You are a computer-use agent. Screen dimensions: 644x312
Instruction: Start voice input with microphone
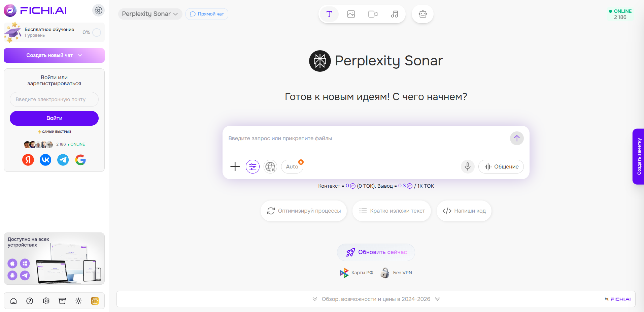[468, 166]
